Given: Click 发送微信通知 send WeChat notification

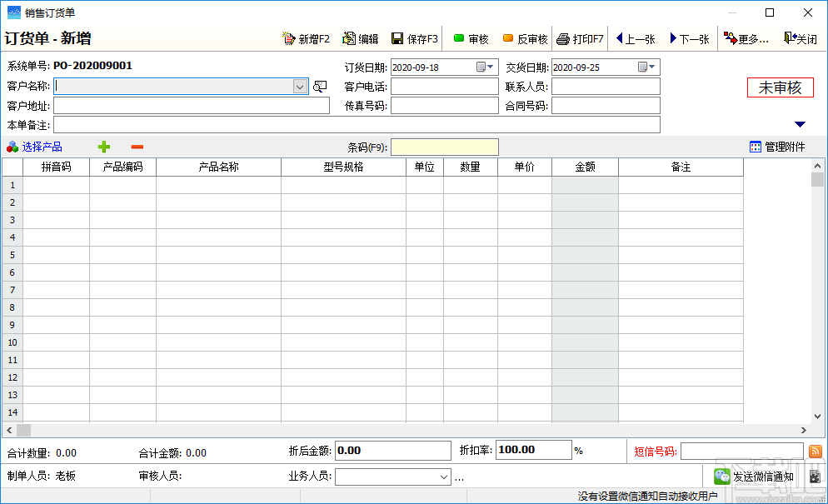Looking at the screenshot, I should click(754, 477).
